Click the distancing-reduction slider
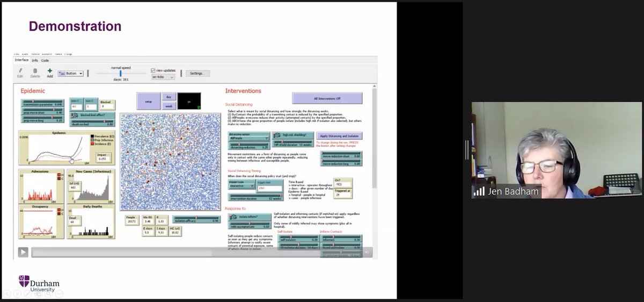 coord(249,146)
